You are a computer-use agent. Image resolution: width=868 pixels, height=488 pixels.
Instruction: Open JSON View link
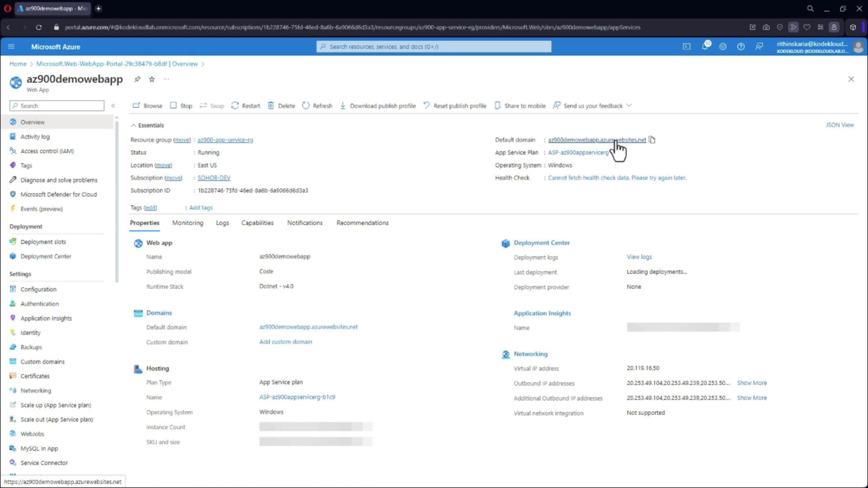tap(840, 125)
